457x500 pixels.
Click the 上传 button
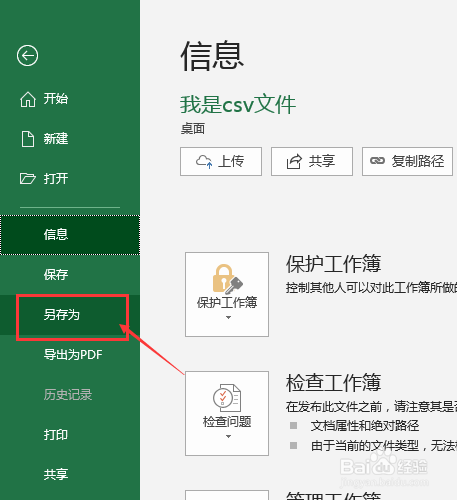(x=221, y=161)
